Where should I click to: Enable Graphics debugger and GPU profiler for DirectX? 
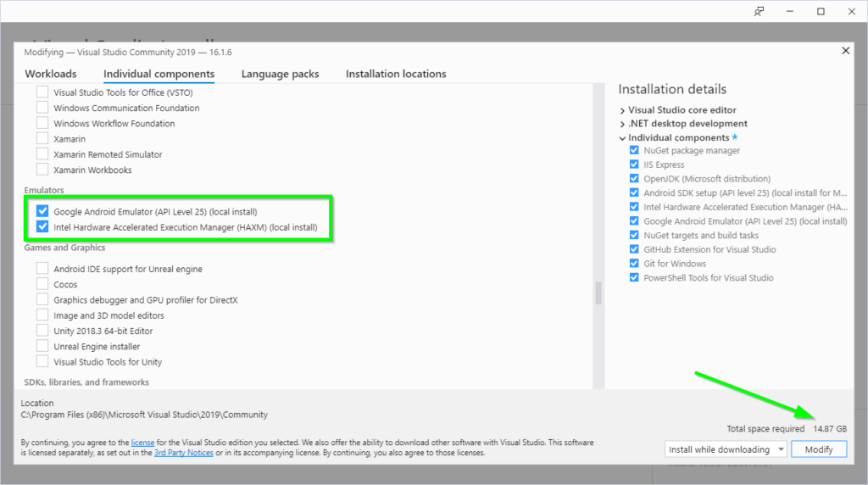click(42, 299)
